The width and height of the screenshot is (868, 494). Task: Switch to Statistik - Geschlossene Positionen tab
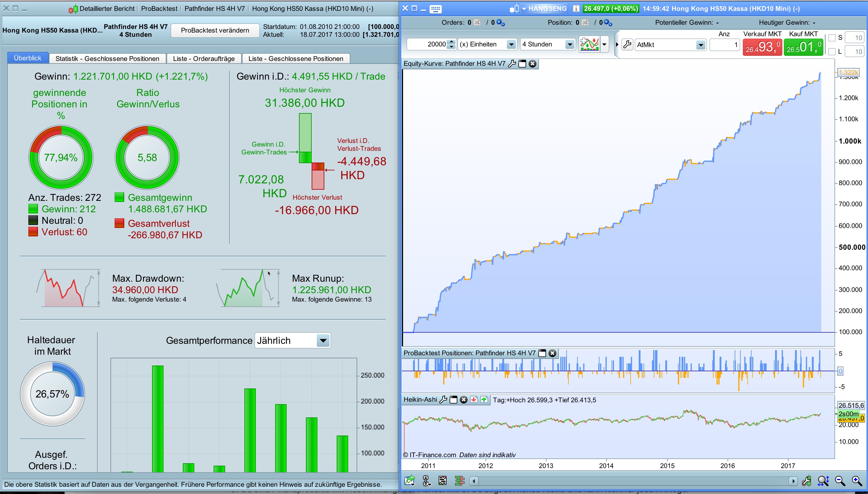point(107,59)
